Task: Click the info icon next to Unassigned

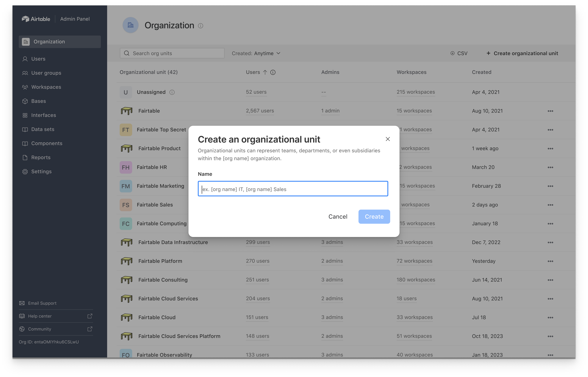Action: click(172, 92)
